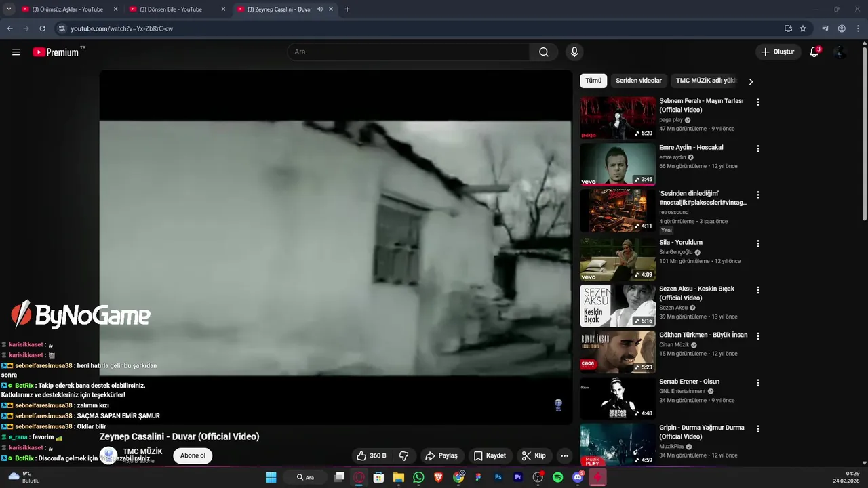Open the weather widget on the taskbar

click(23, 477)
